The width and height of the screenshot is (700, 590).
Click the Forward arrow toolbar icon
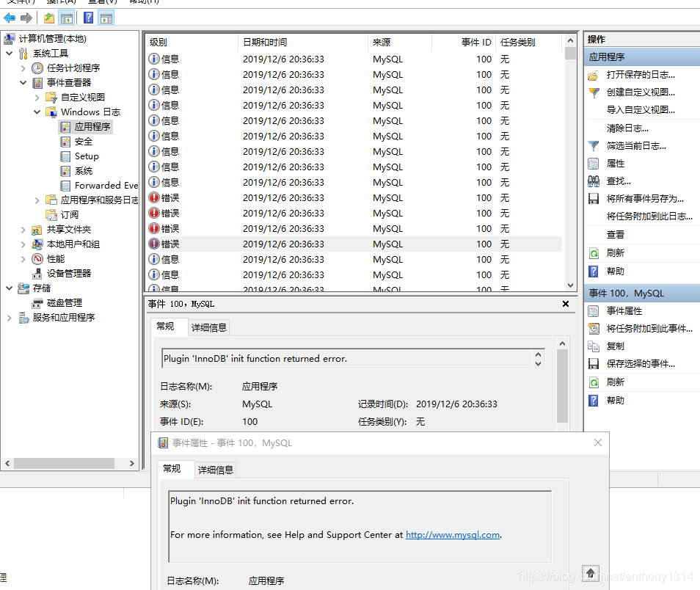pos(26,18)
